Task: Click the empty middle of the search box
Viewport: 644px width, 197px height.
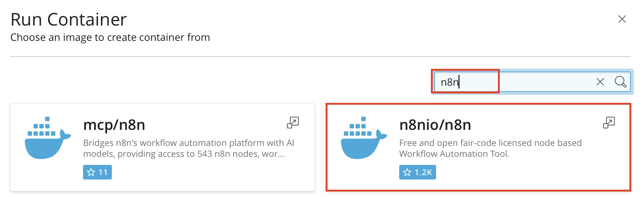Action: (539, 82)
